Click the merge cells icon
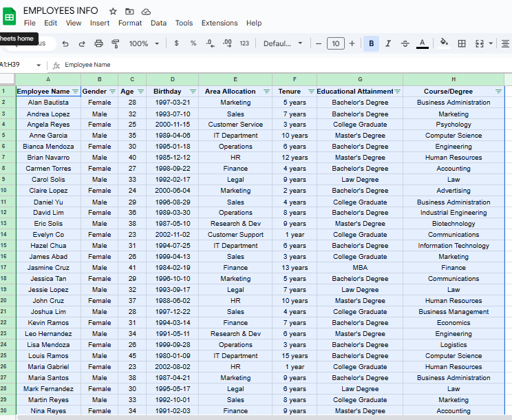512x420 pixels. (x=480, y=43)
